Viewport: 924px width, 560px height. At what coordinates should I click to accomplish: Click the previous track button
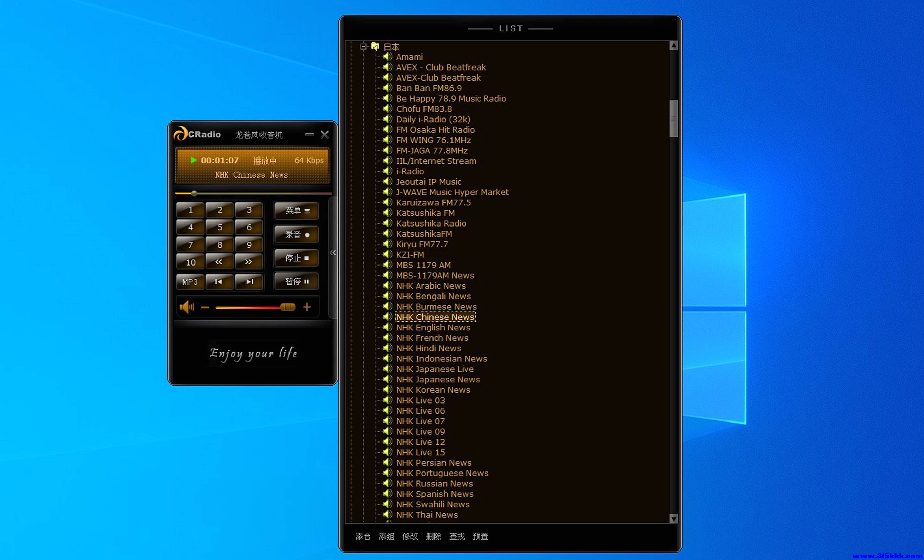point(219,282)
